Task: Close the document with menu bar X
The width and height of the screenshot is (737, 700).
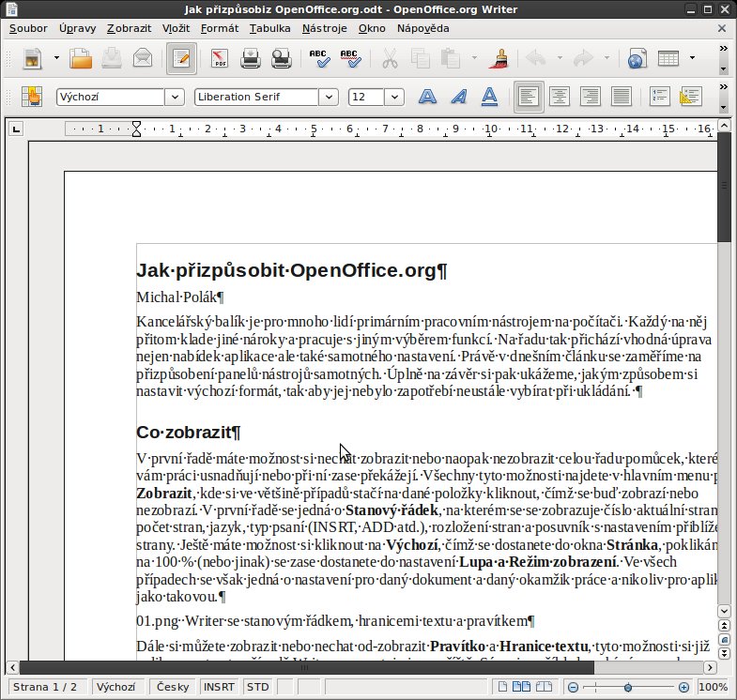Action: (722, 29)
